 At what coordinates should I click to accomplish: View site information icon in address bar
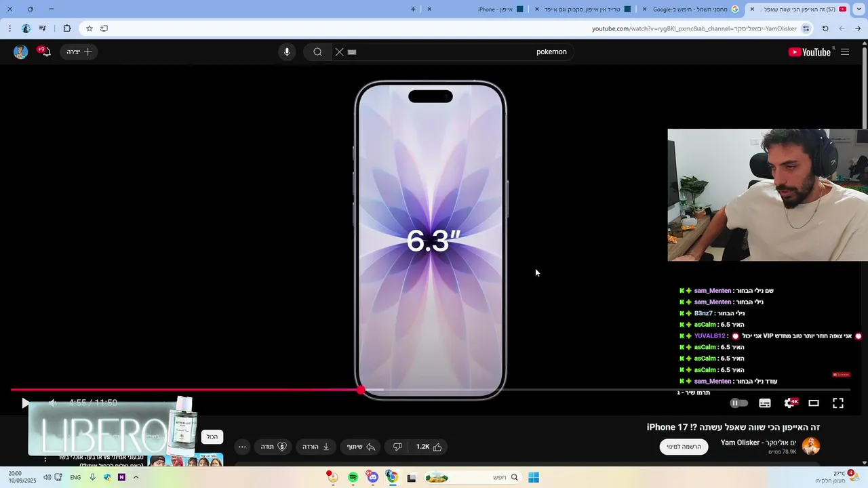(x=806, y=28)
